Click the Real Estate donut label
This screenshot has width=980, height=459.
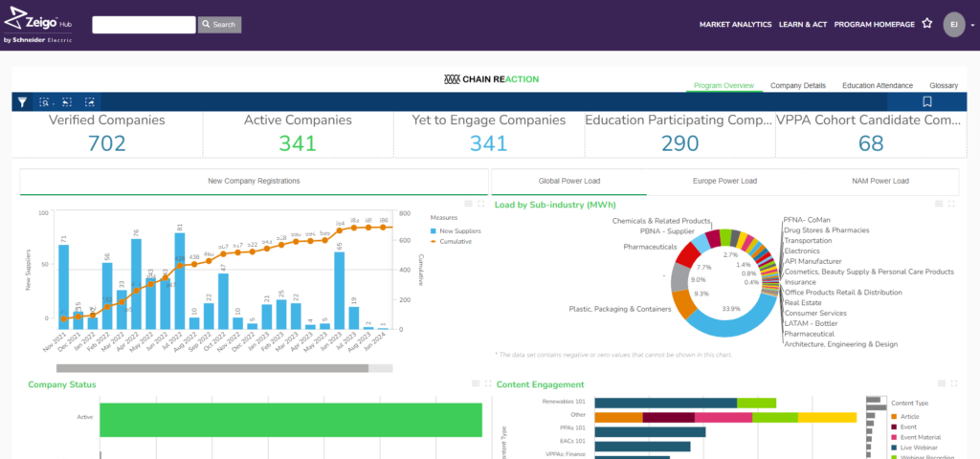[x=803, y=302]
